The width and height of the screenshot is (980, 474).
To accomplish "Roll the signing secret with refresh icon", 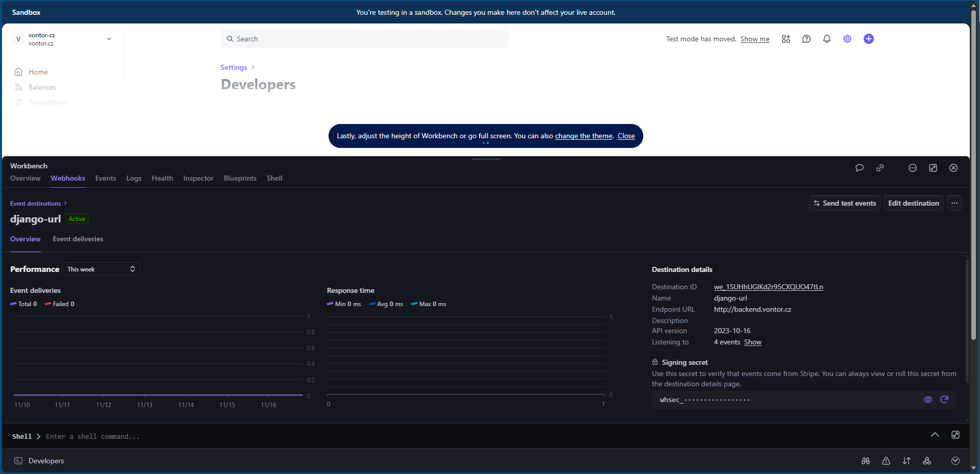I will point(944,400).
